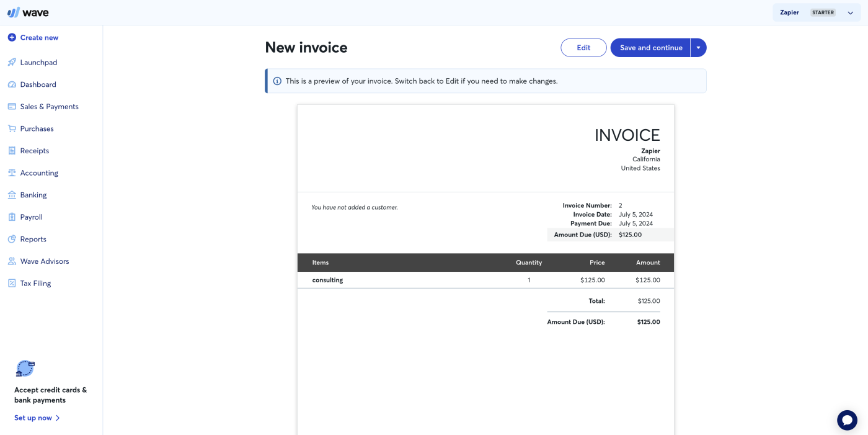Click the credit card payments illustration
Image resolution: width=868 pixels, height=435 pixels.
[x=25, y=369]
